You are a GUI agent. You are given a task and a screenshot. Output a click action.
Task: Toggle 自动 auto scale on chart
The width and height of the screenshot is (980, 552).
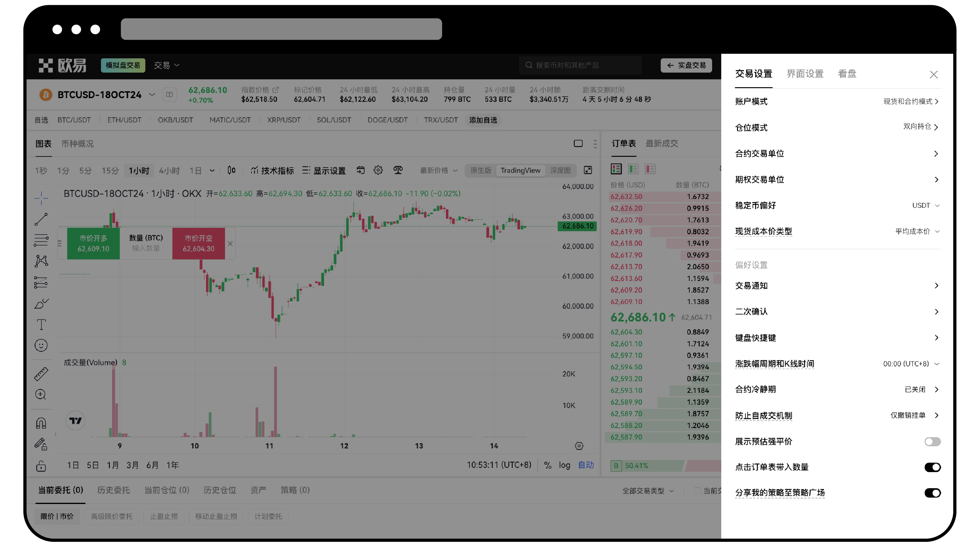point(586,465)
